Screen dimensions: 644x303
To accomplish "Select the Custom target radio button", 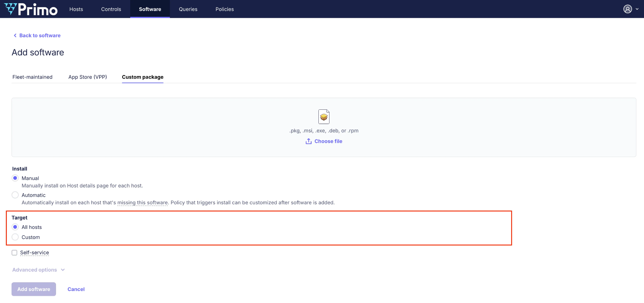I will point(15,237).
